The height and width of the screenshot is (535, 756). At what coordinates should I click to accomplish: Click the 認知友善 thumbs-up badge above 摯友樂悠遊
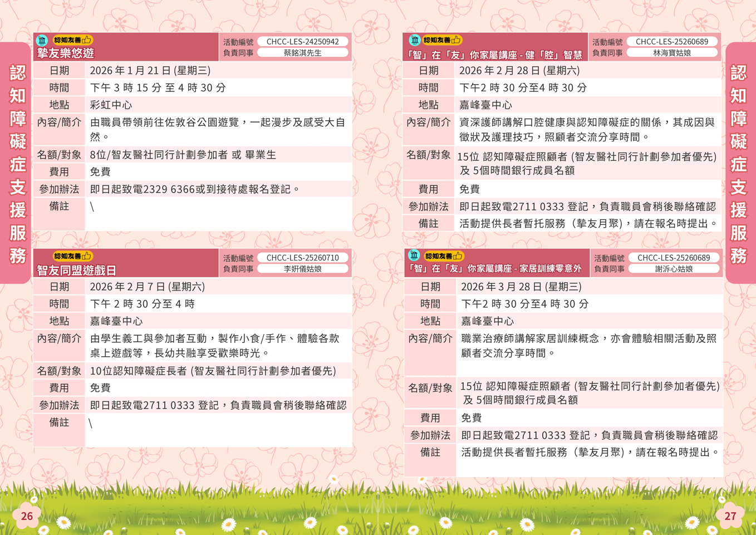72,40
